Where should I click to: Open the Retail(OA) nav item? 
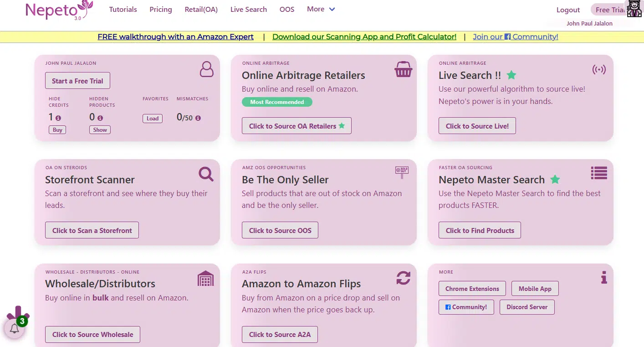coord(201,10)
